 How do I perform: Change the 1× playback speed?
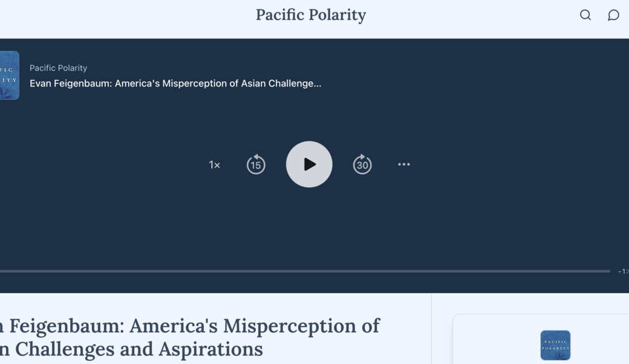(215, 165)
